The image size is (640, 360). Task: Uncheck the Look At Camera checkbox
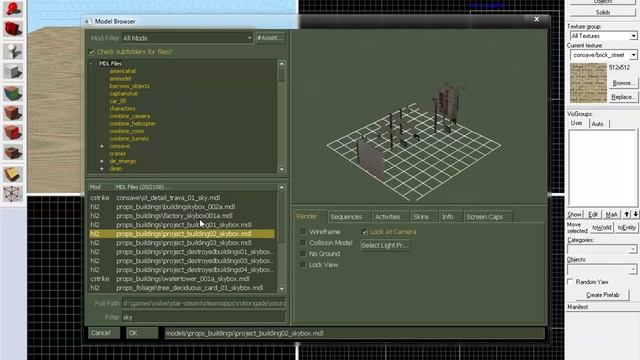364,232
